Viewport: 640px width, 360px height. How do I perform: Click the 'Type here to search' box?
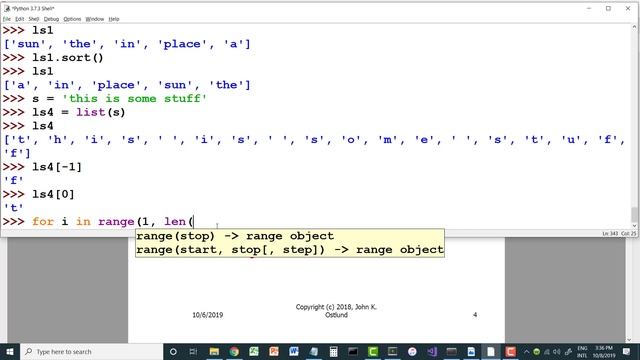click(x=91, y=351)
